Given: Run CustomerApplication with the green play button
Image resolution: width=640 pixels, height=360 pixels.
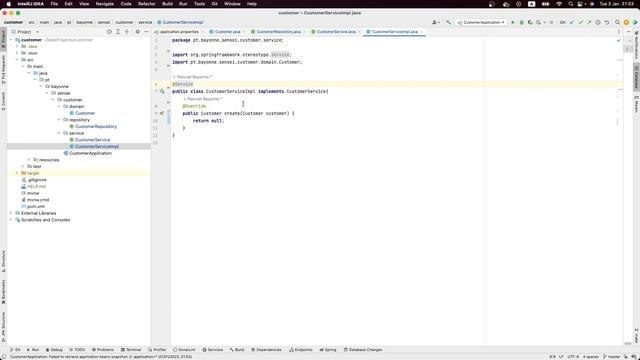Looking at the screenshot, I should 513,22.
